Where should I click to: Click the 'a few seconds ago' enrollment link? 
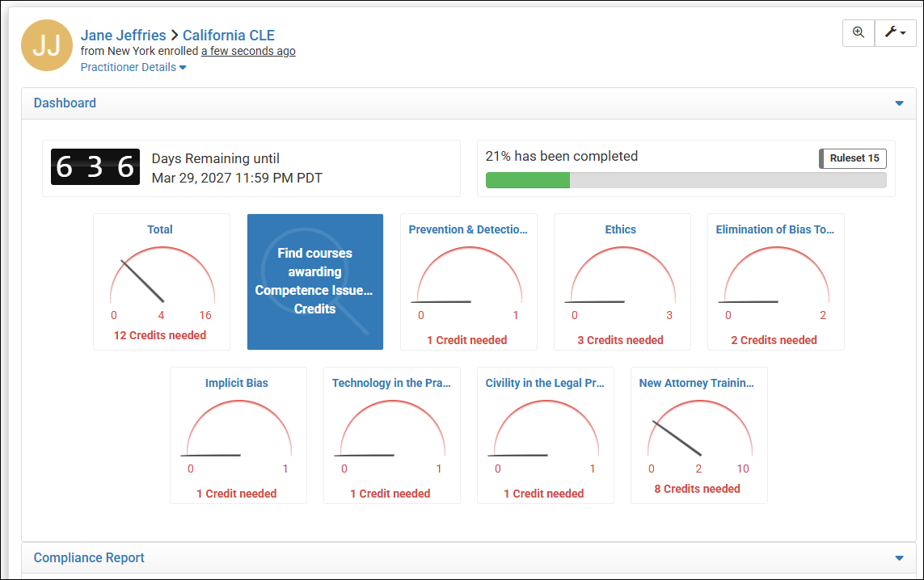pos(248,51)
